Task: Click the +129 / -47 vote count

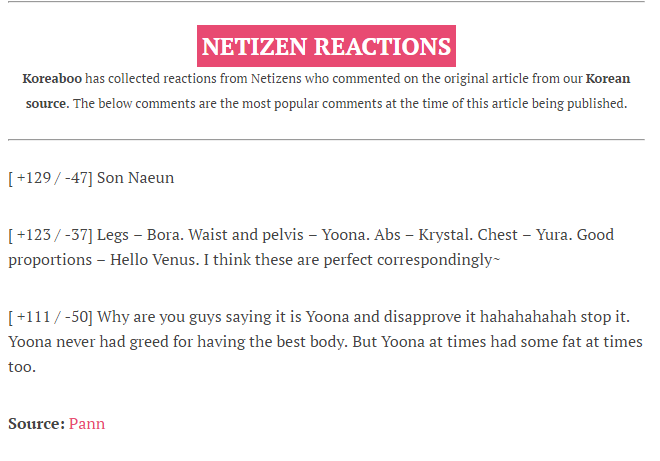Action: click(51, 178)
